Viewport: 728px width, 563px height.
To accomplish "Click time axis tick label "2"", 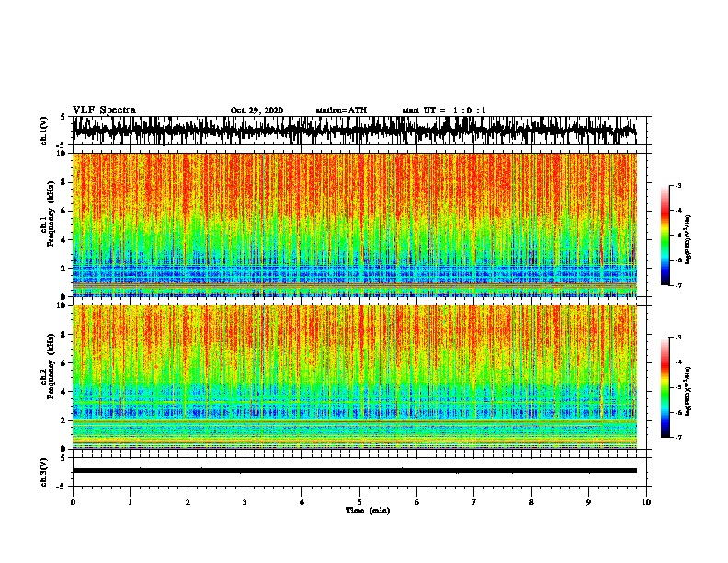I will (x=188, y=502).
